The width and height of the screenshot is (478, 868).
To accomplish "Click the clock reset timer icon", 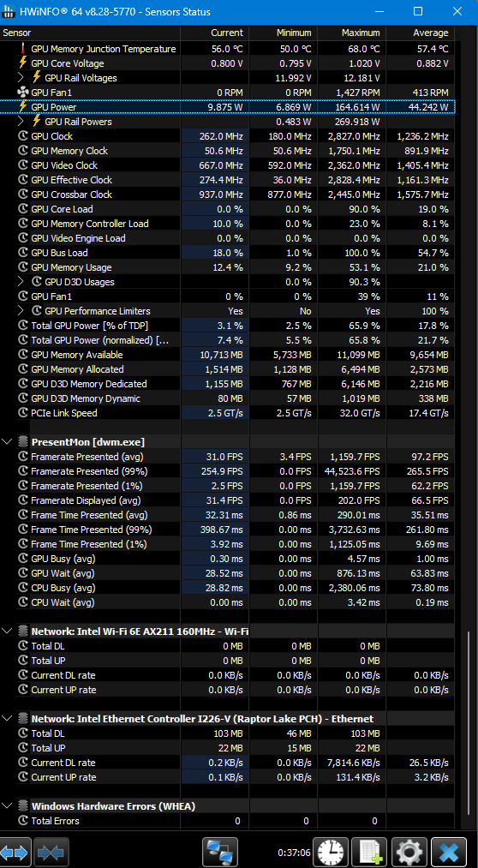I will (x=332, y=852).
